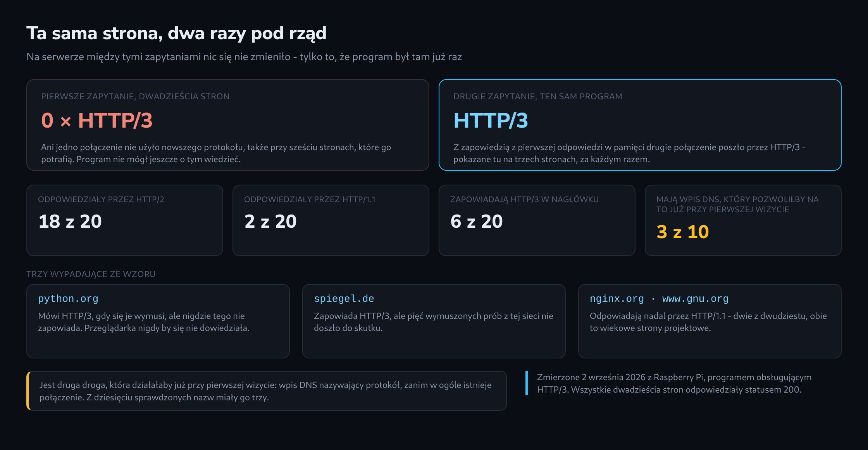This screenshot has width=868, height=450.
Task: Click the text starting "Mówi HTTP/3, gdy się je wymusi"
Action: pos(144,322)
